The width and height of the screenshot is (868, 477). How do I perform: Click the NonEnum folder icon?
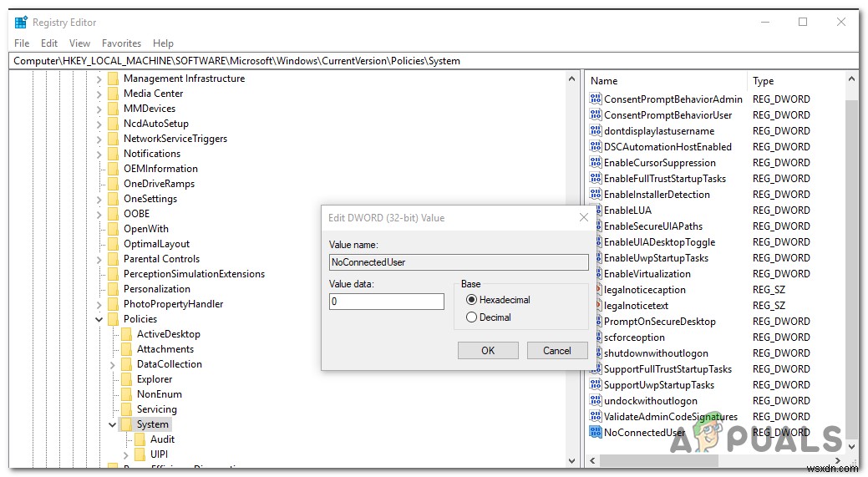click(x=127, y=394)
